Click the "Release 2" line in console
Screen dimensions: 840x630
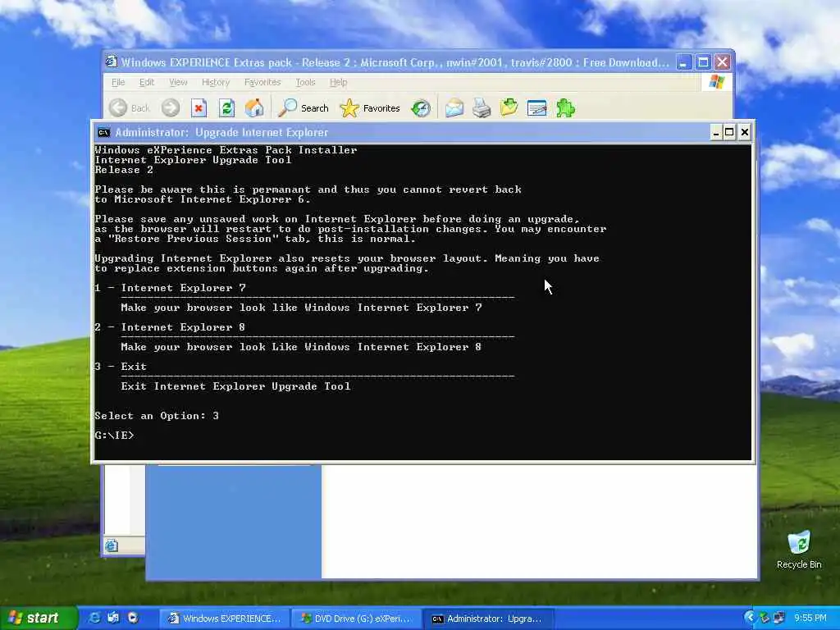(x=124, y=170)
